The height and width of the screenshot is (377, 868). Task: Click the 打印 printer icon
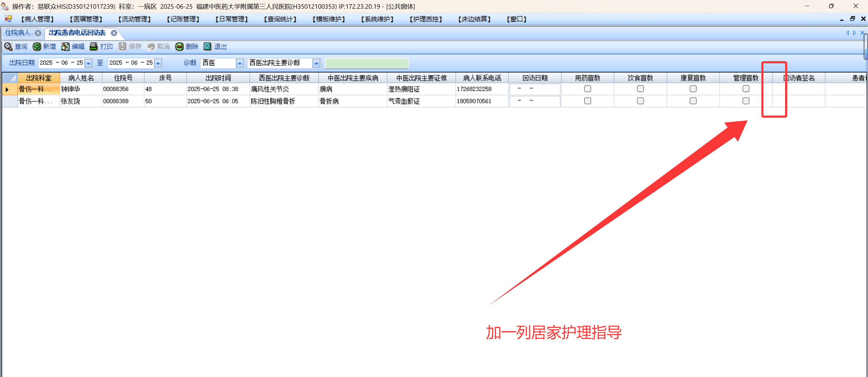(x=94, y=46)
